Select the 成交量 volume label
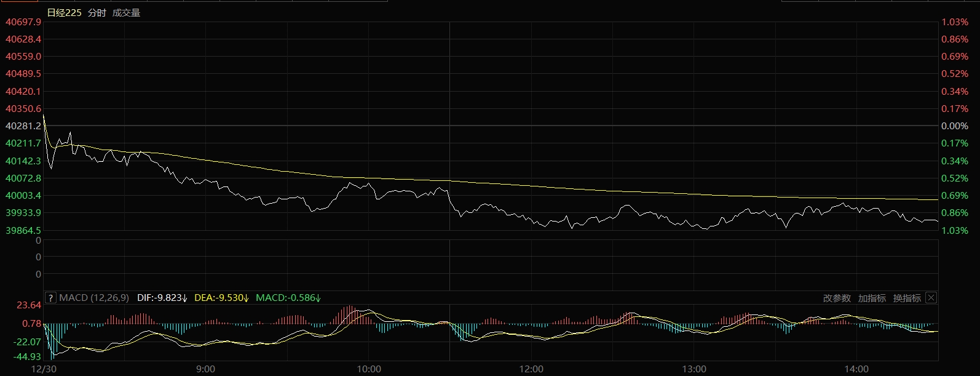 click(126, 12)
